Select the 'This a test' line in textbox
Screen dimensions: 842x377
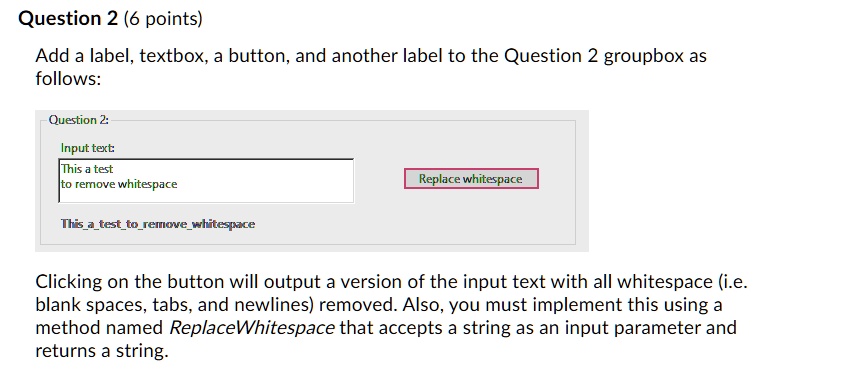coord(87,169)
